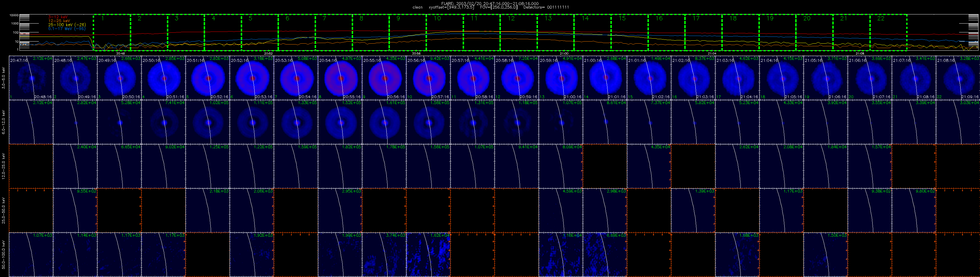This screenshot has height=277, width=980.
Task: Click the '20:52' time axis label
Action: coord(269,54)
